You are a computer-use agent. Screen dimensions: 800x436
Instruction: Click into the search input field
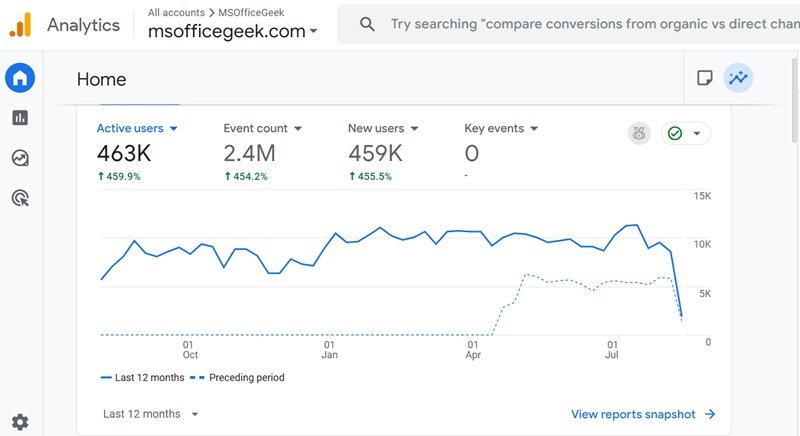point(590,24)
